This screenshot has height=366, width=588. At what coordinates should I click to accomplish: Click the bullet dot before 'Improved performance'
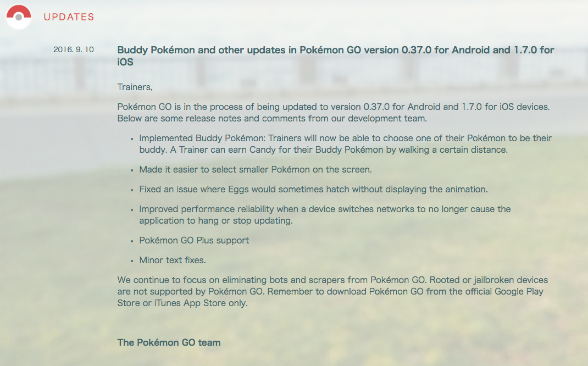point(132,210)
